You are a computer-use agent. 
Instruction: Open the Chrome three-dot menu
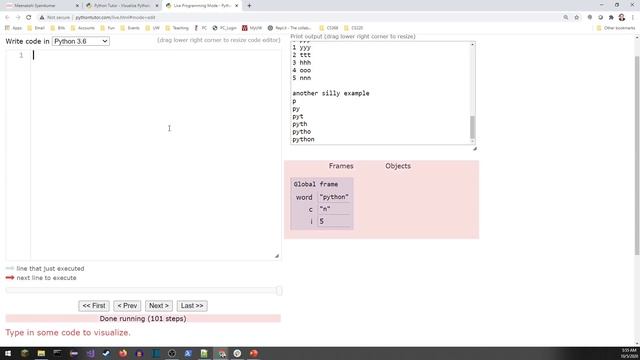click(633, 18)
